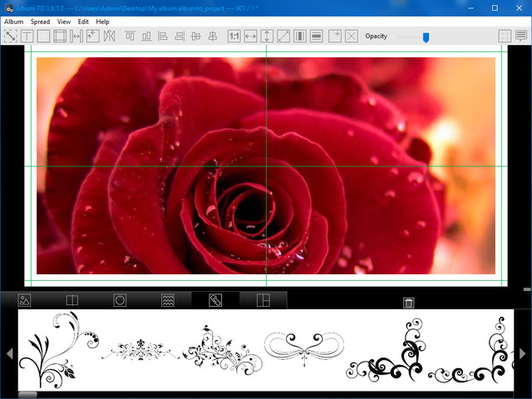The width and height of the screenshot is (532, 399).
Task: Click the trash bin icon above cliparts
Action: tap(409, 303)
